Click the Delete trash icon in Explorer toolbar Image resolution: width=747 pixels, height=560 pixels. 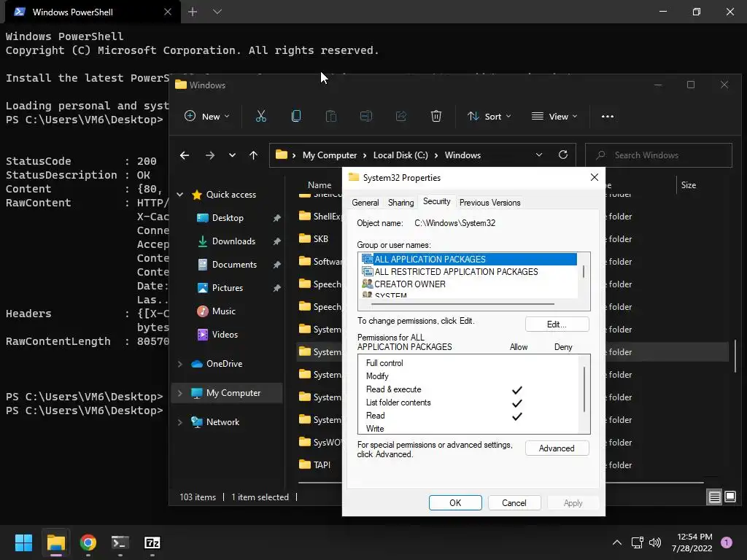(436, 116)
